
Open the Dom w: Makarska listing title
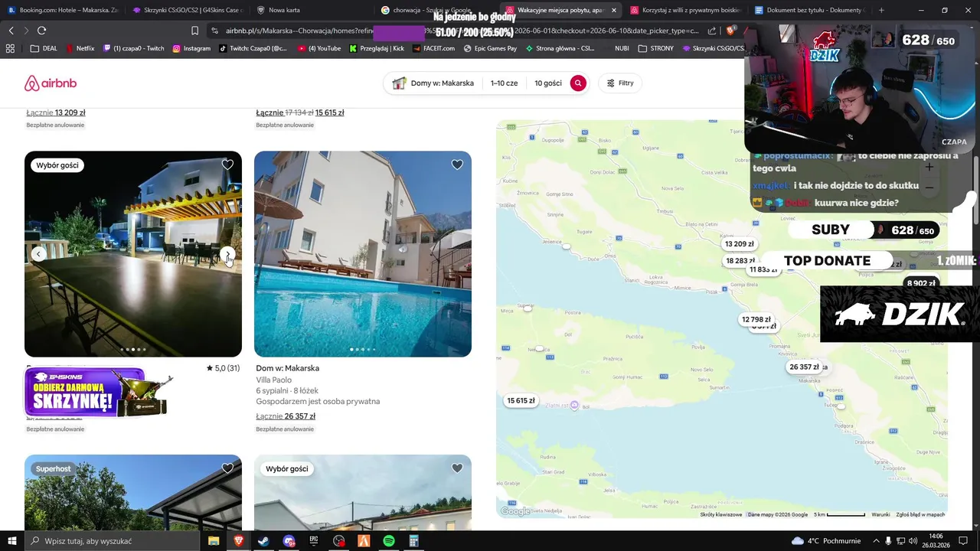pos(287,368)
